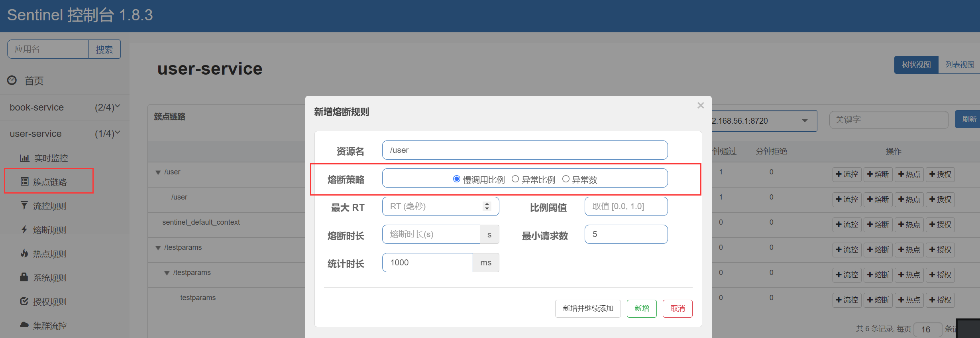Open 熔断规则 menu item
Screen dimensions: 980x338
(x=50, y=230)
